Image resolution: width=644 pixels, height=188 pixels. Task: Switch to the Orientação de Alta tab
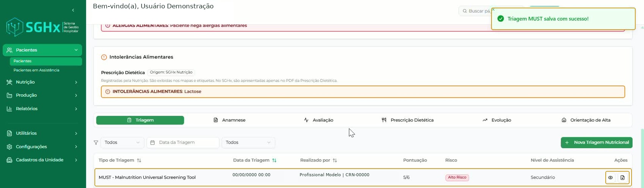click(x=586, y=120)
